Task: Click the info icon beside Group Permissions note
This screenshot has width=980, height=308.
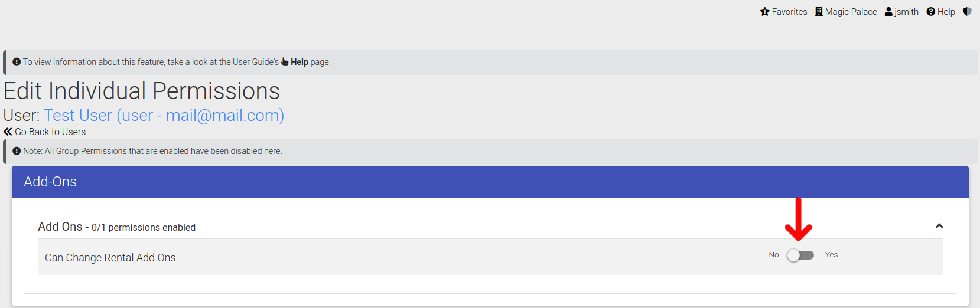Action: pos(17,151)
